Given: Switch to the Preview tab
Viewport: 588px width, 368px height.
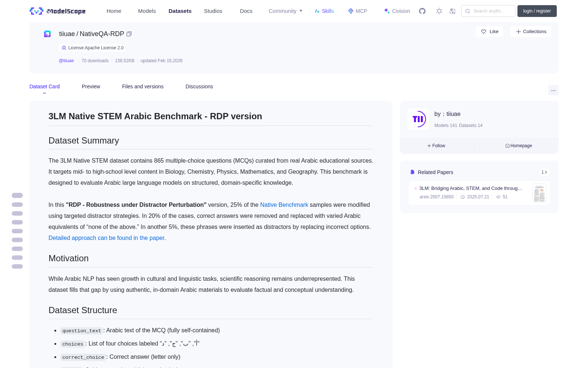Looking at the screenshot, I should (x=91, y=86).
